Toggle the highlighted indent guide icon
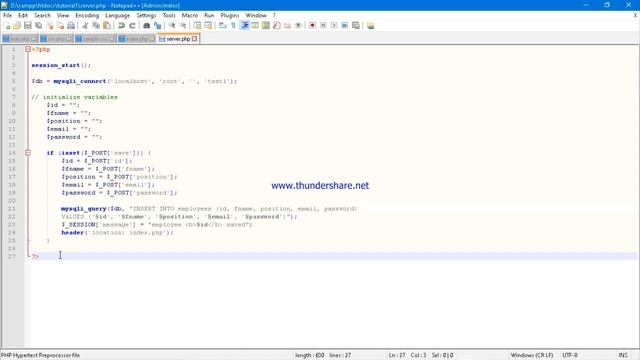Screen dimensions: 640x360 pos(244,26)
